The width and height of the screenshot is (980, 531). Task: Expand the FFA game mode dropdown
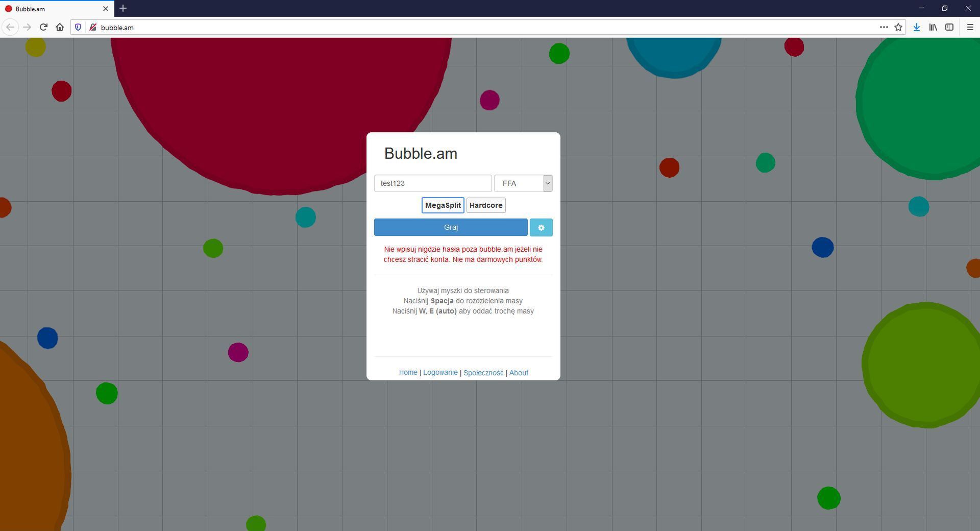pyautogui.click(x=523, y=183)
